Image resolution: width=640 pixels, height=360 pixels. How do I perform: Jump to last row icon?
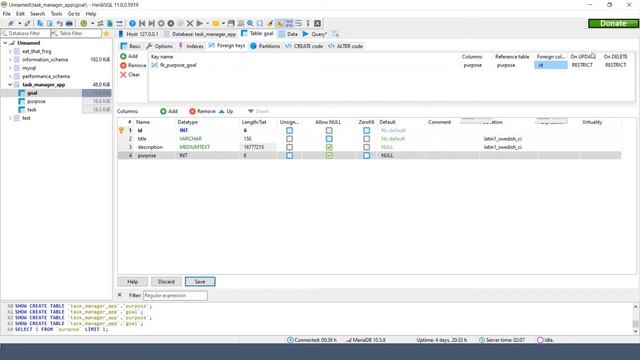151,23
